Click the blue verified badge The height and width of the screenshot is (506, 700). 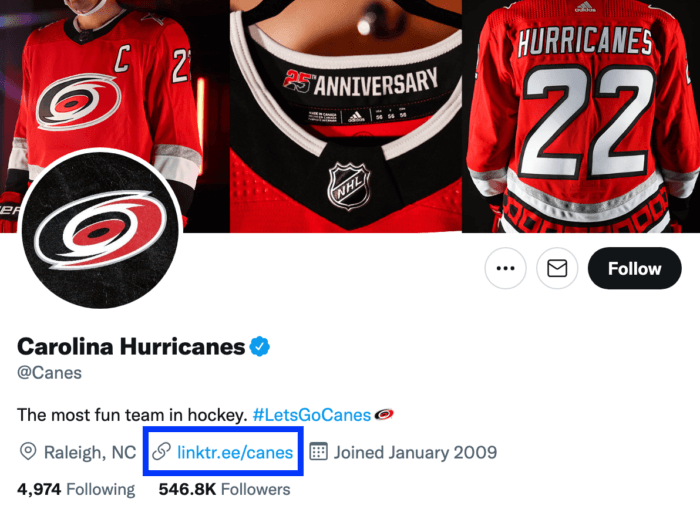[x=260, y=347]
